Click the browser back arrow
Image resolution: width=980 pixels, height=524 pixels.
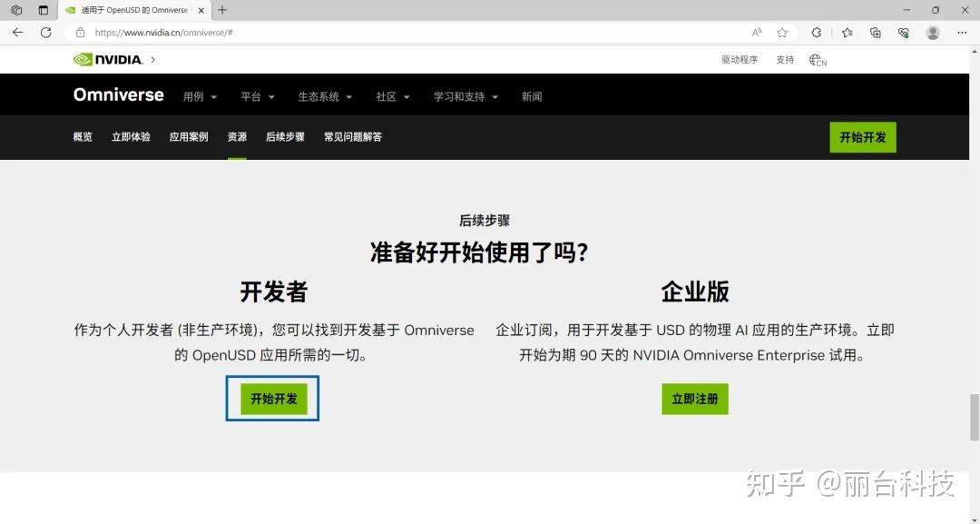17,32
